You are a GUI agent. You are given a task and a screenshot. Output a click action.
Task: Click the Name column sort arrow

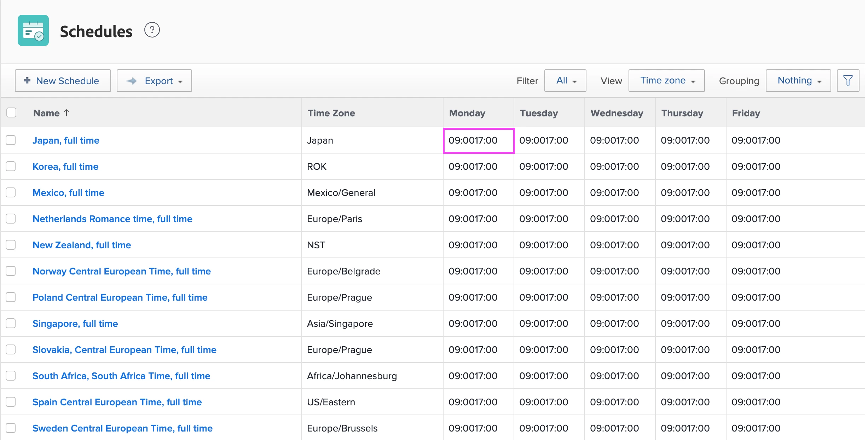click(x=66, y=113)
